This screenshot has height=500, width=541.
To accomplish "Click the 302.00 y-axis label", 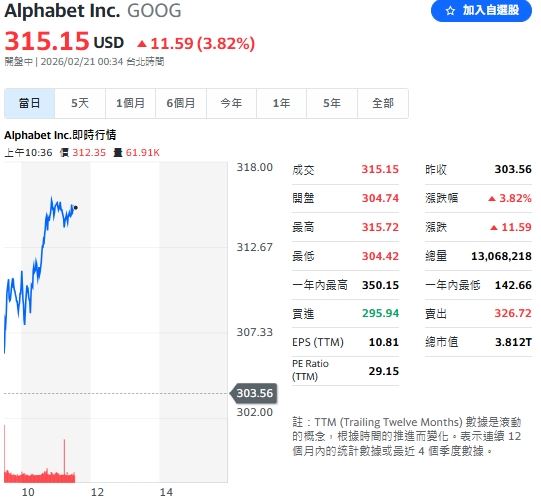I will click(x=255, y=412).
